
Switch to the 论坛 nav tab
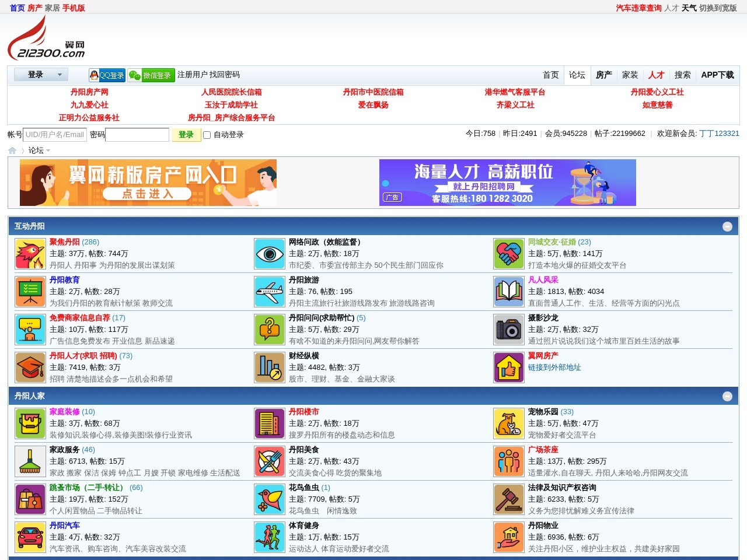coord(577,75)
